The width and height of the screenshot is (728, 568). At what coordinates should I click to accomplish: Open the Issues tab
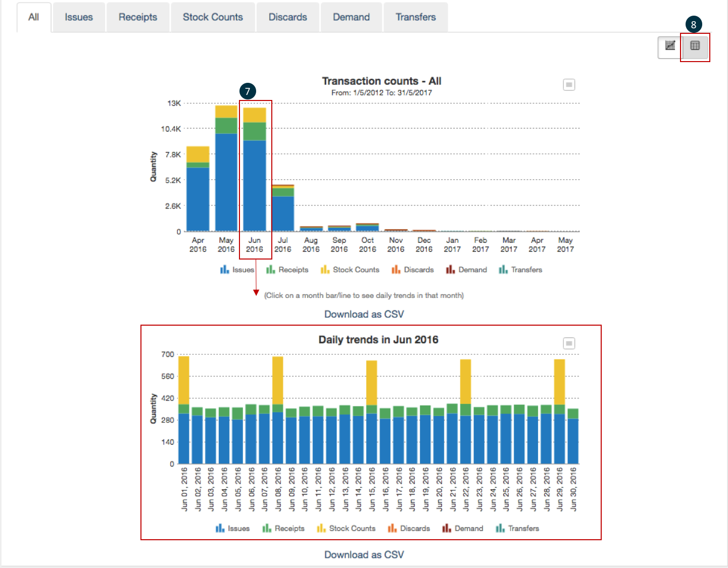tap(79, 17)
